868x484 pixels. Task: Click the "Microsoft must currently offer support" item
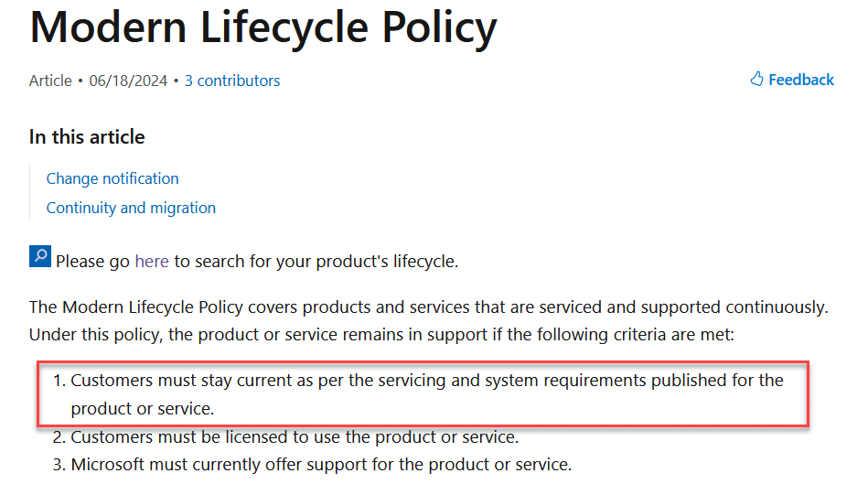[321, 465]
